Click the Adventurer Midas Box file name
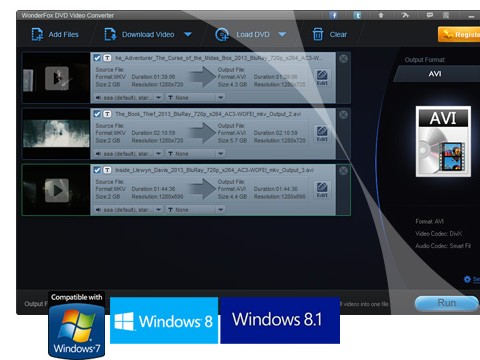The height and width of the screenshot is (360, 480). point(219,58)
